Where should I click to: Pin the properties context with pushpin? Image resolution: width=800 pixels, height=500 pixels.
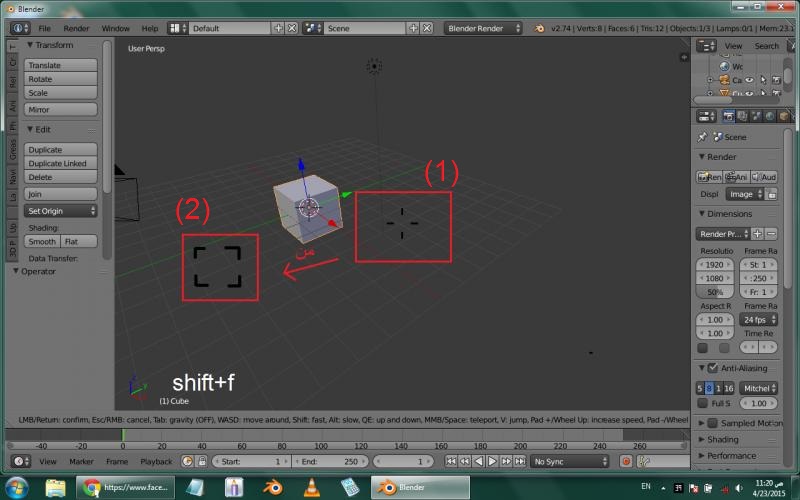(703, 137)
